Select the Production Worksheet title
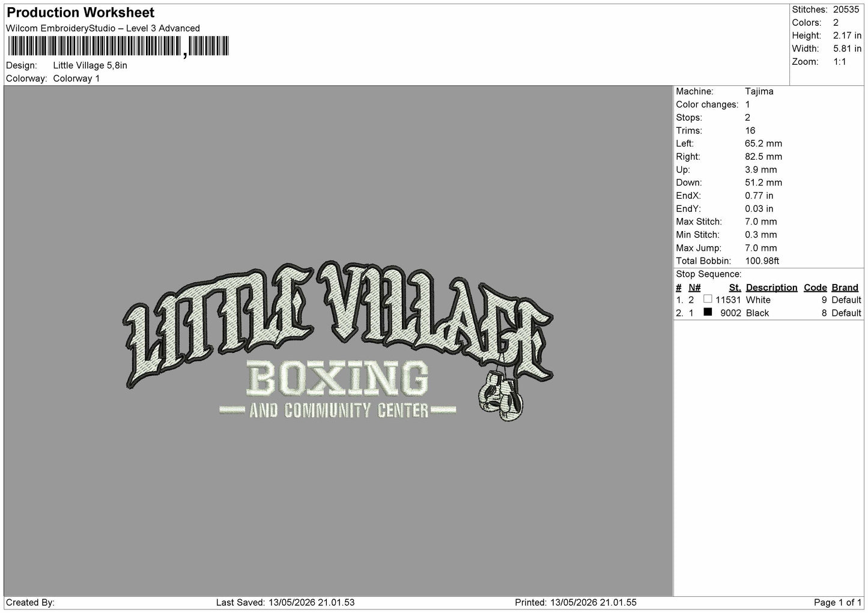 click(x=80, y=13)
